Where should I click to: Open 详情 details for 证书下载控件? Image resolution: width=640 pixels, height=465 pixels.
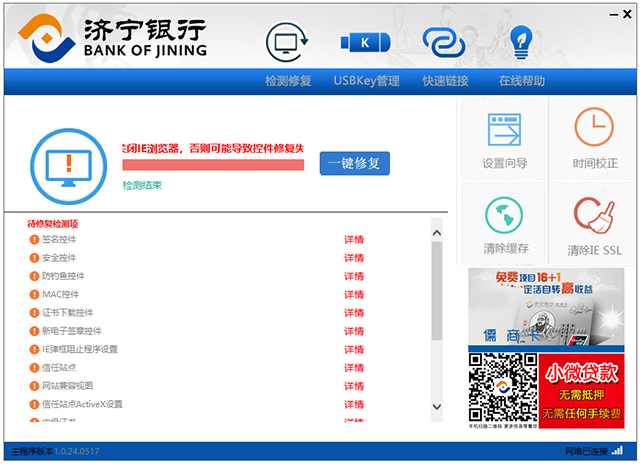(x=354, y=313)
